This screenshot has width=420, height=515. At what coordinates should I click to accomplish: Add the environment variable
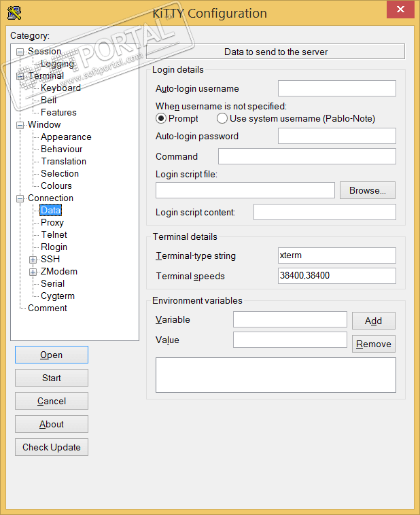373,321
